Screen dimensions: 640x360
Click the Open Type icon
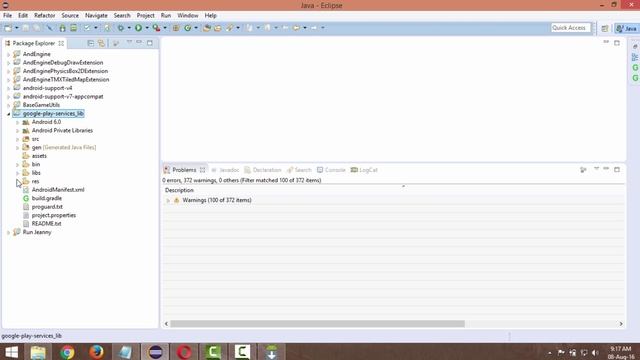tap(207, 28)
